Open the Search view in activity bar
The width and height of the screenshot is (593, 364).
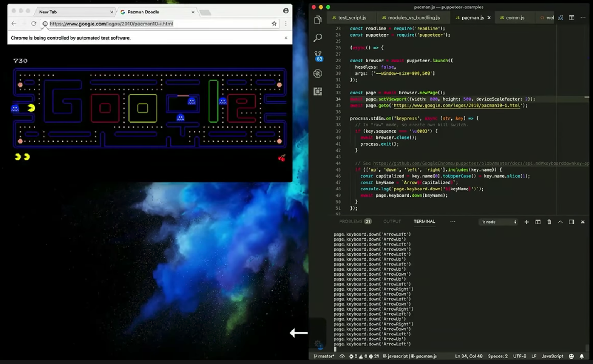318,38
